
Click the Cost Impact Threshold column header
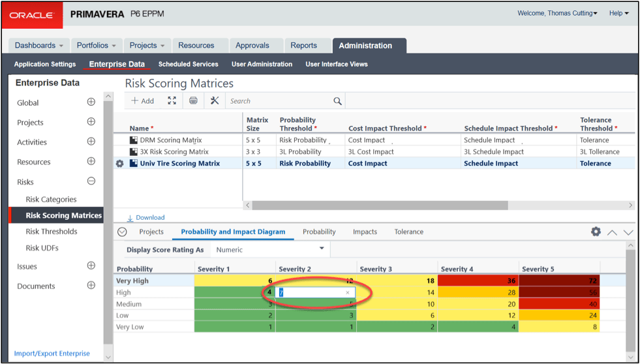tap(388, 129)
